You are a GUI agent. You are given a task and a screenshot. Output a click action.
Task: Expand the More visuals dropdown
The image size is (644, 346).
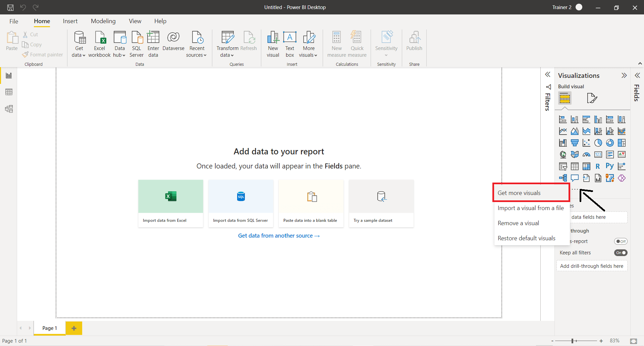[x=308, y=44]
